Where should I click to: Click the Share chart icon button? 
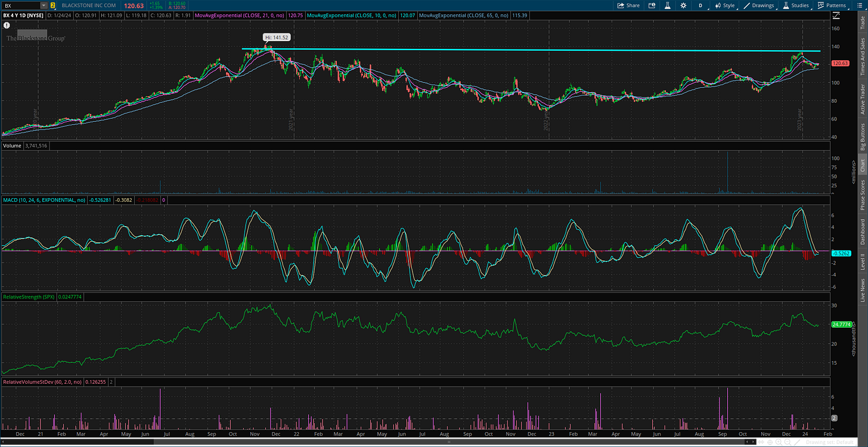point(628,5)
